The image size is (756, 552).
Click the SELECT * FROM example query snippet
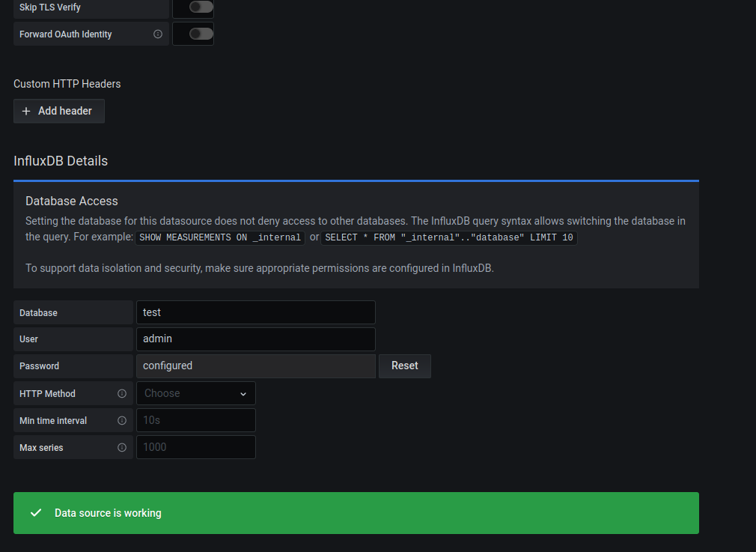pos(449,237)
